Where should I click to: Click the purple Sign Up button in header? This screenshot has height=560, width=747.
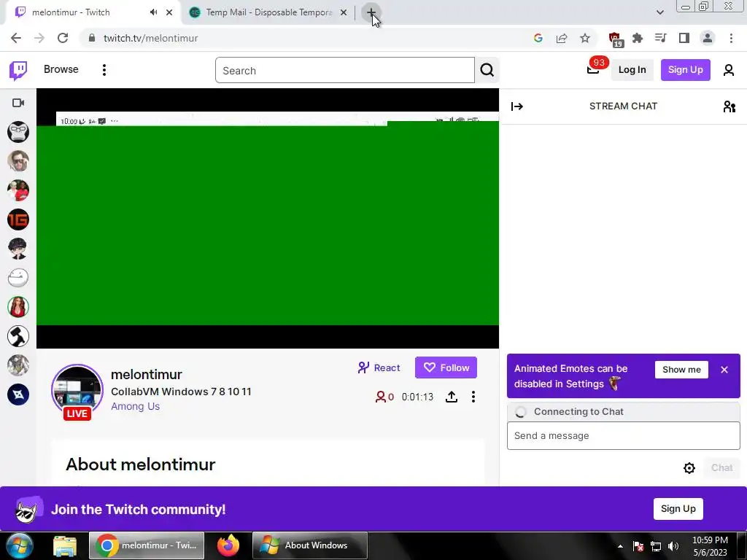685,70
